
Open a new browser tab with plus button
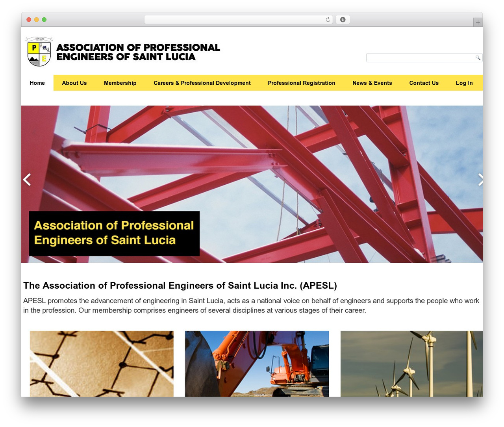[478, 22]
